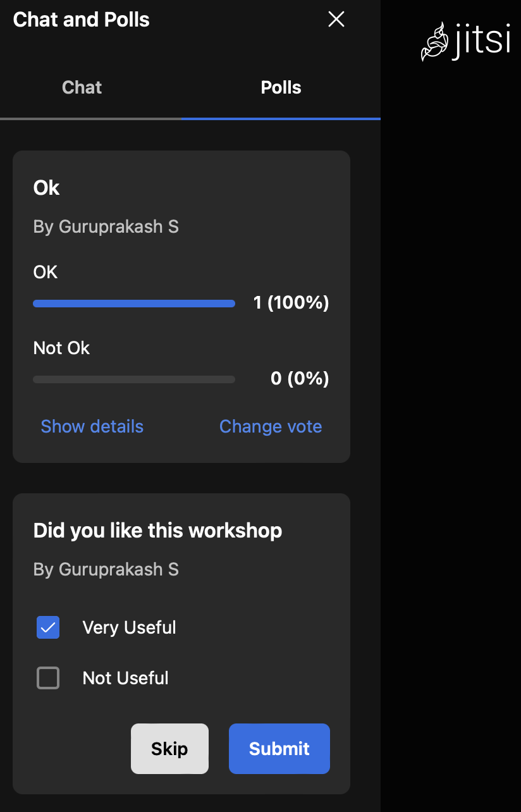Click the Chat and Polls header title
Viewport: 521px width, 812px height.
point(82,20)
